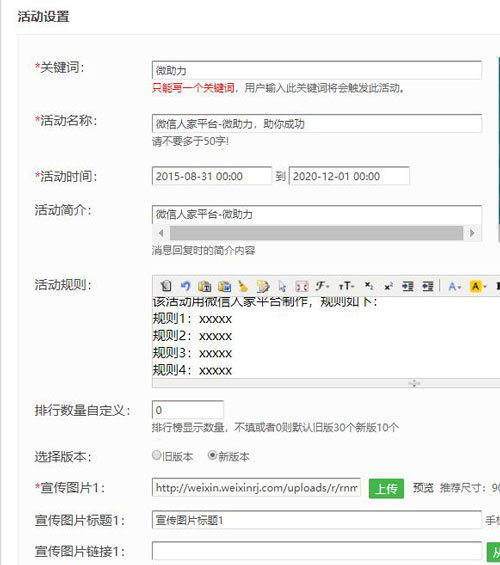Screen dimensions: 500x565
Task: Click the left arrow of 活动简介 scrollbar
Action: click(x=161, y=233)
